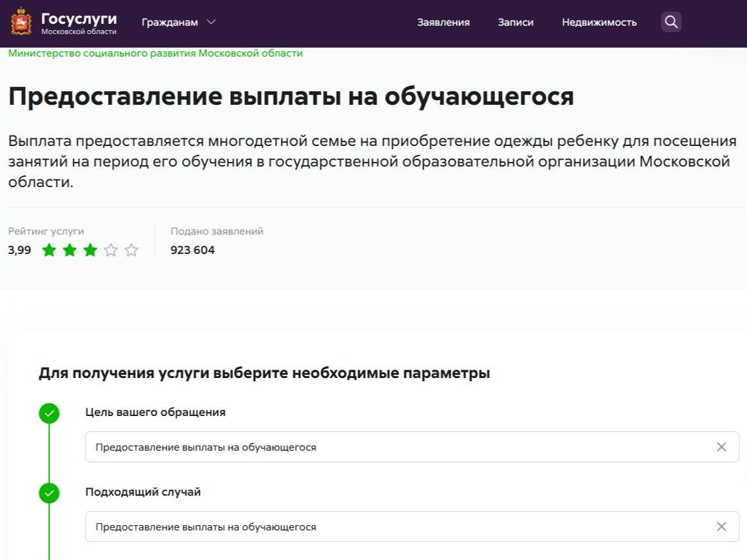Clear the Подходящий случай field via X
This screenshot has width=747, height=560.
pos(720,526)
